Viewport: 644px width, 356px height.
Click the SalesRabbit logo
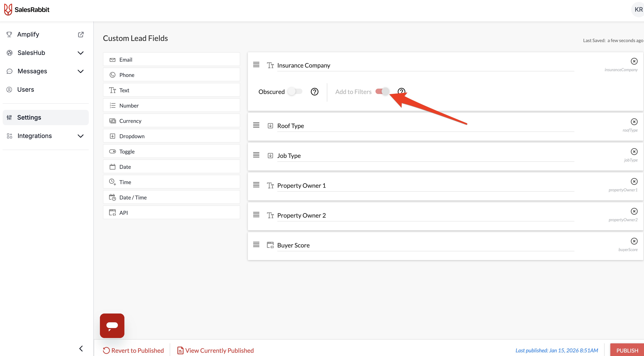point(27,10)
